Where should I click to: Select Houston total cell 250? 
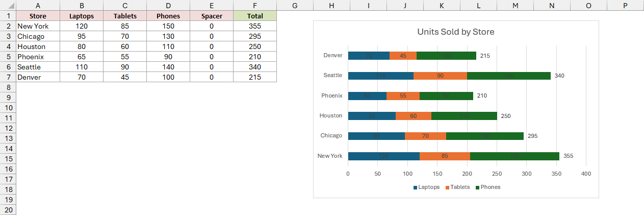click(x=255, y=46)
